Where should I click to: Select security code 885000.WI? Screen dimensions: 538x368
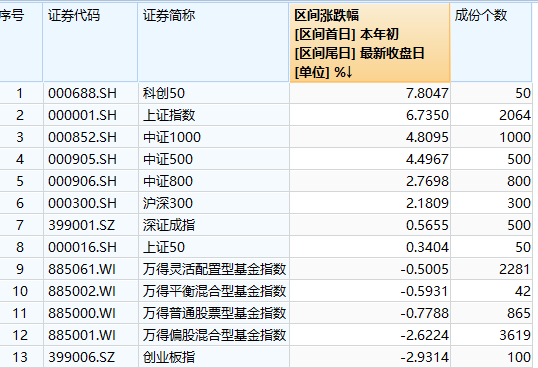pyautogui.click(x=82, y=313)
